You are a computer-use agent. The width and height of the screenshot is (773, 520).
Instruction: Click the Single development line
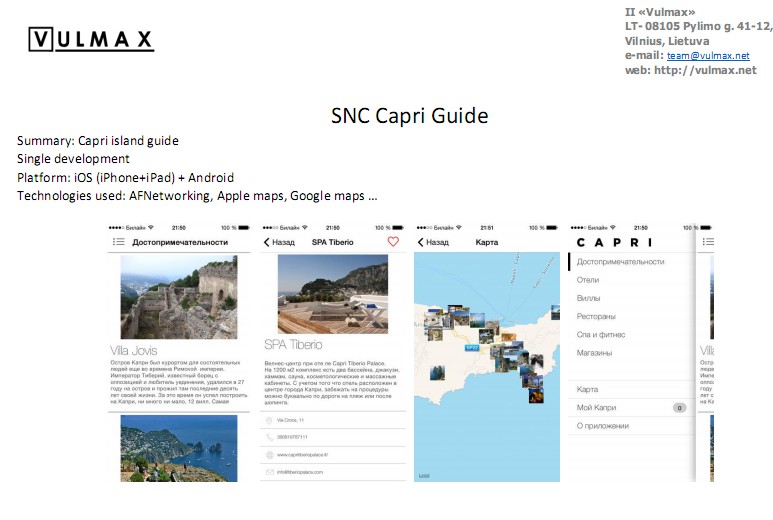(73, 159)
